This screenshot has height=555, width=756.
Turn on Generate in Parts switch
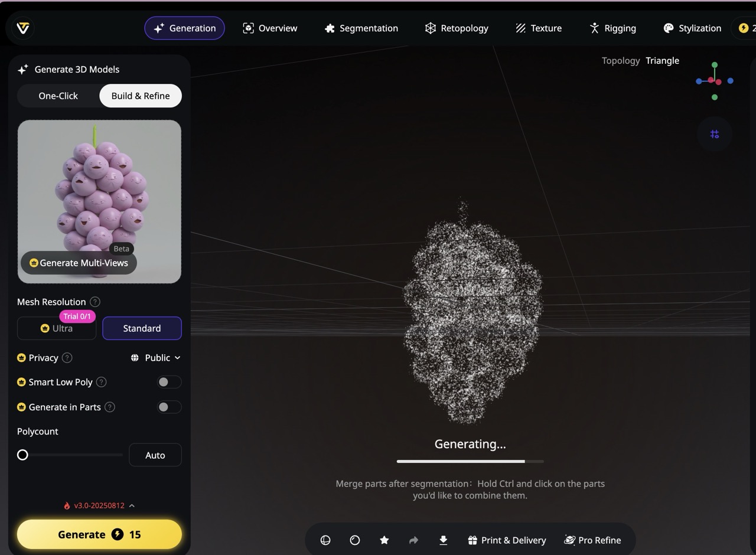169,407
